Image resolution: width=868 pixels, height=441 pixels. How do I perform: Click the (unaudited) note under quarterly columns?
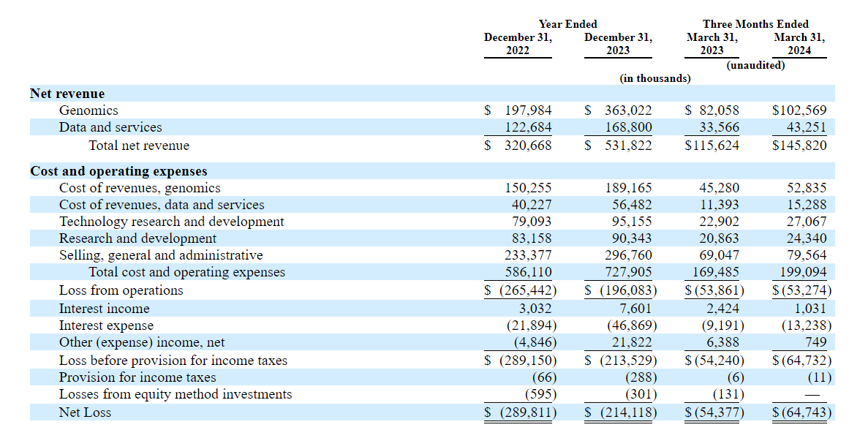coord(755,65)
